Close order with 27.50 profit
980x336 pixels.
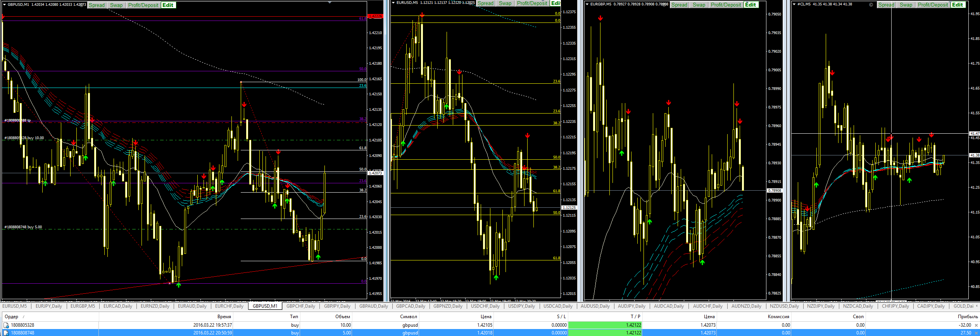pos(976,333)
